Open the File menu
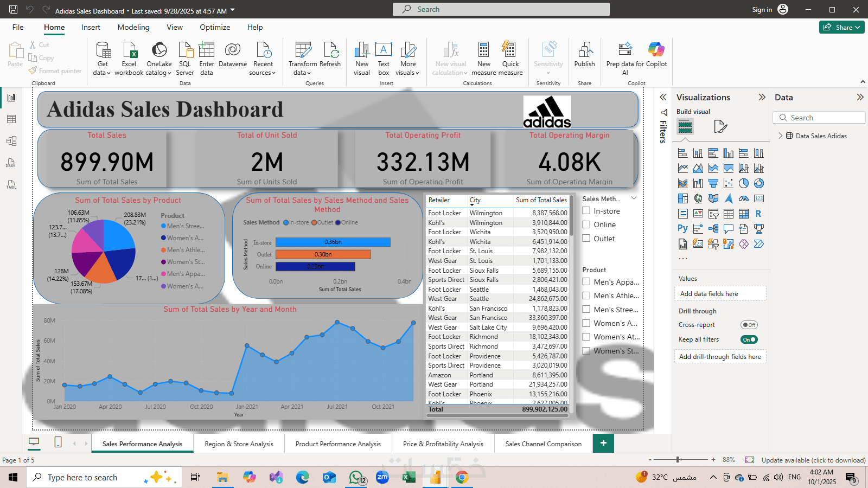 tap(18, 27)
